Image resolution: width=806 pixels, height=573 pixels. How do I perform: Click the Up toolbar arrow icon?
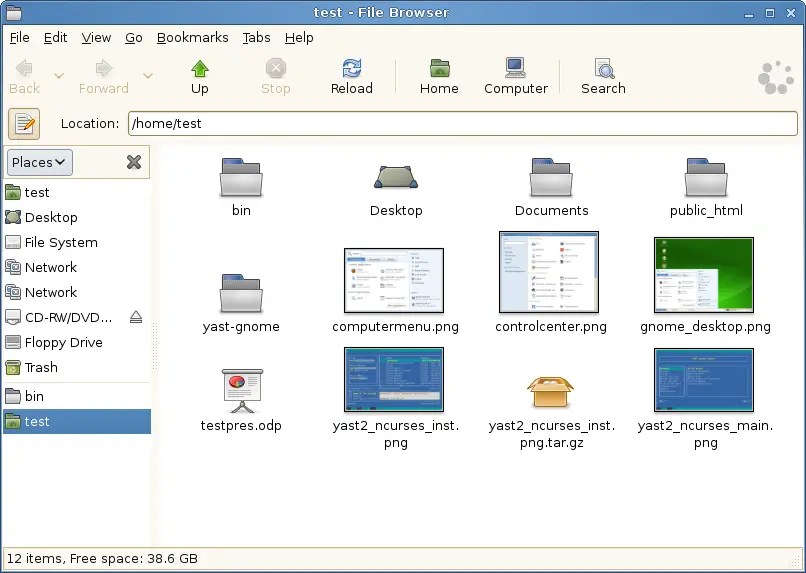click(x=200, y=69)
